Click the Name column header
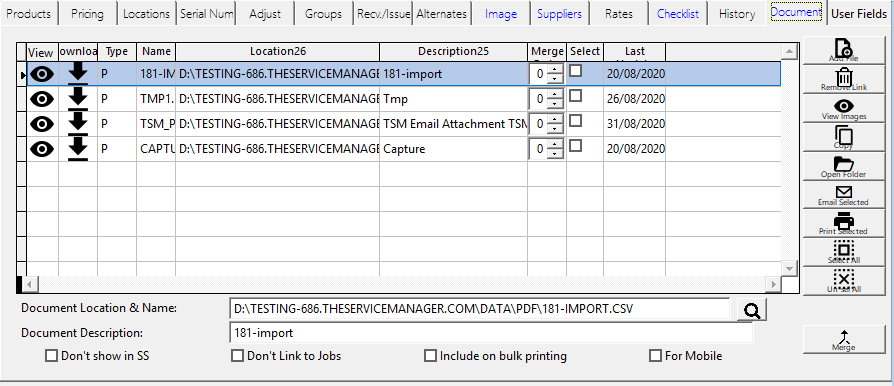 point(156,51)
